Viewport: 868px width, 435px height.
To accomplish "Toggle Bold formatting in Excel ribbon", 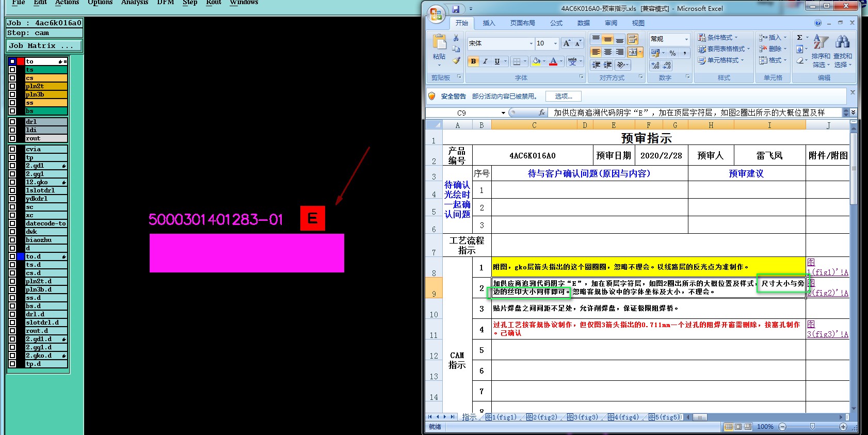I will [473, 61].
